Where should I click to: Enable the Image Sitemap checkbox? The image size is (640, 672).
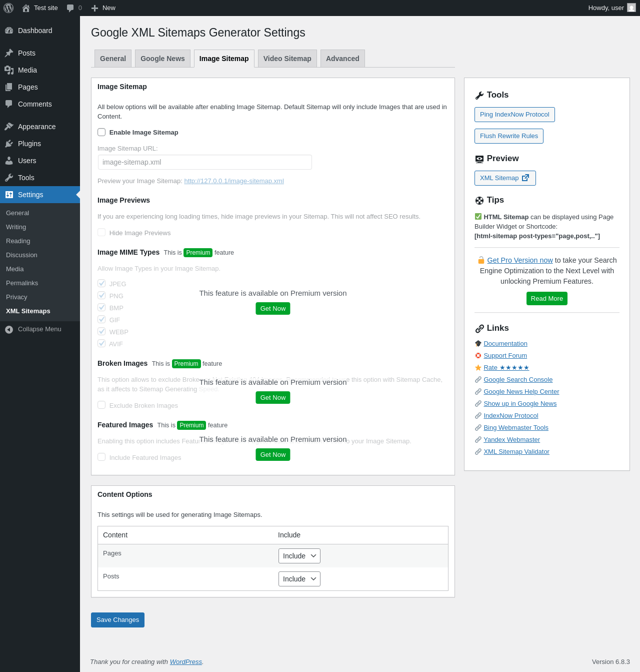point(101,132)
